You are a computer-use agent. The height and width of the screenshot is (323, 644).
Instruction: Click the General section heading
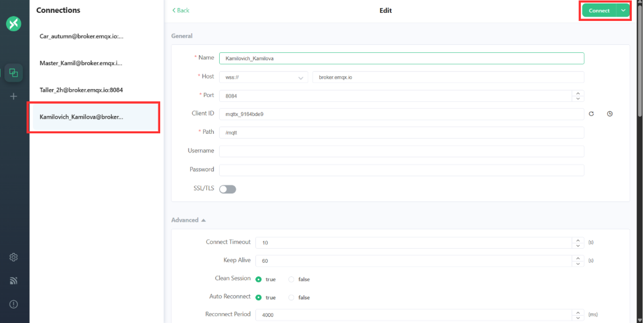click(x=182, y=36)
